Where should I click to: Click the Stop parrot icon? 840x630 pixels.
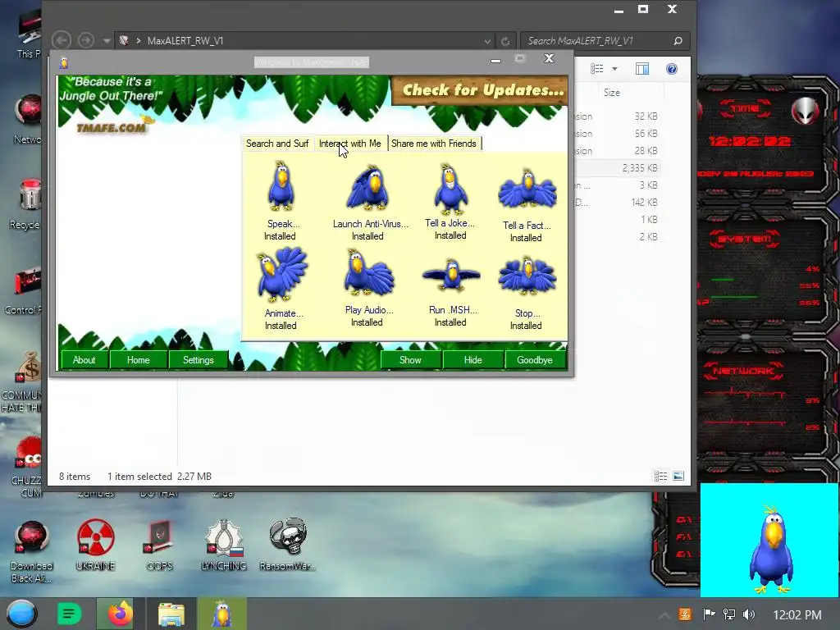pos(527,277)
